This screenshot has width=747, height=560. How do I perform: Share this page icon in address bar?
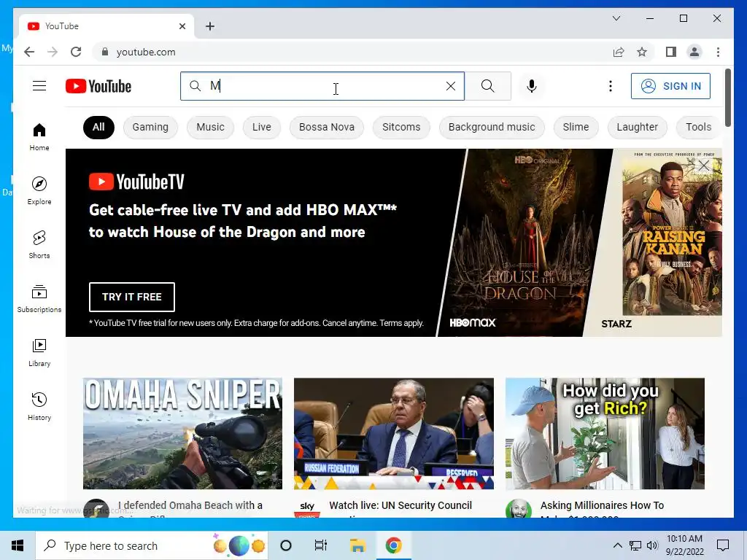coord(619,52)
